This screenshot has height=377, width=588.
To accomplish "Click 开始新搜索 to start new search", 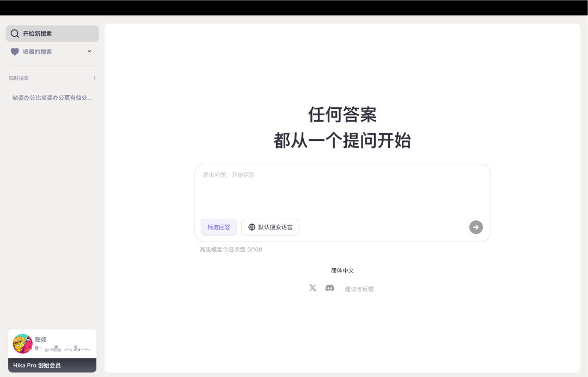I will click(x=52, y=33).
